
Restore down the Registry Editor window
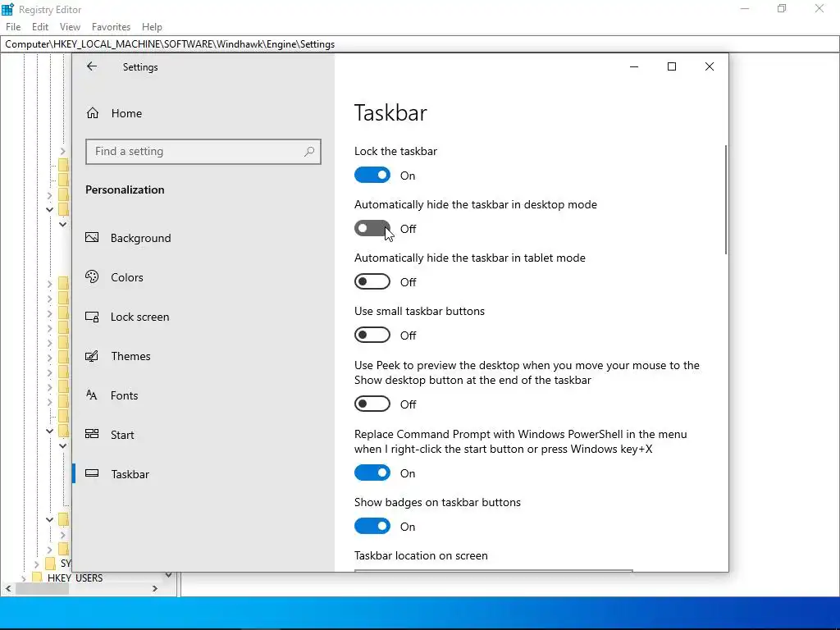782,8
